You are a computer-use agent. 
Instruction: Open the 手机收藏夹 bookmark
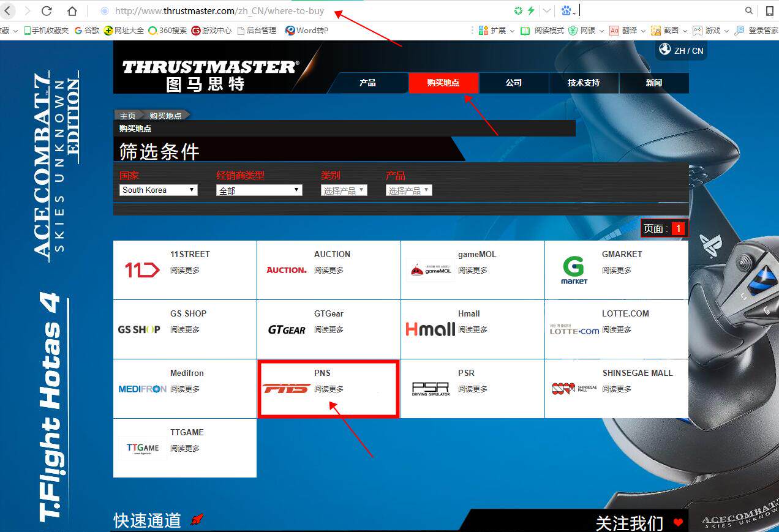pyautogui.click(x=46, y=30)
